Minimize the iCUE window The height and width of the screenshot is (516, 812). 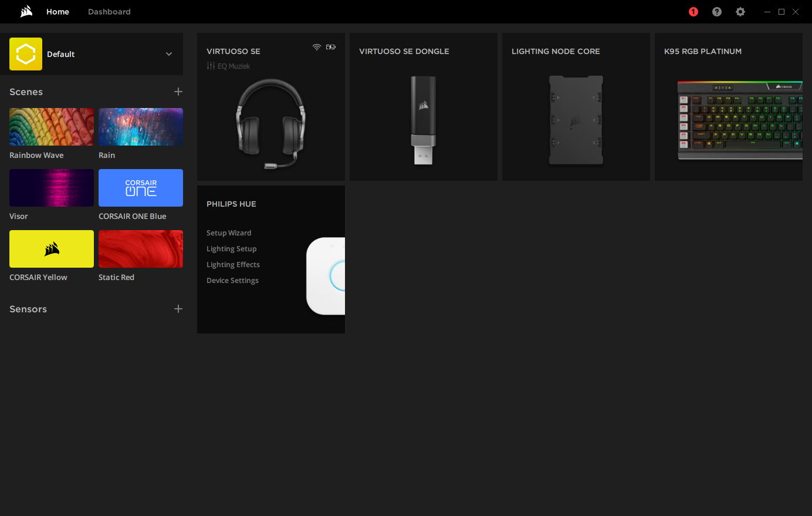coord(767,12)
